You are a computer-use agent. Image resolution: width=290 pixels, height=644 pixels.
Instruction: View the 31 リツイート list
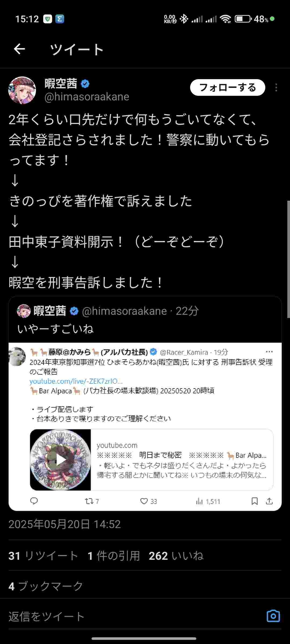pyautogui.click(x=43, y=556)
